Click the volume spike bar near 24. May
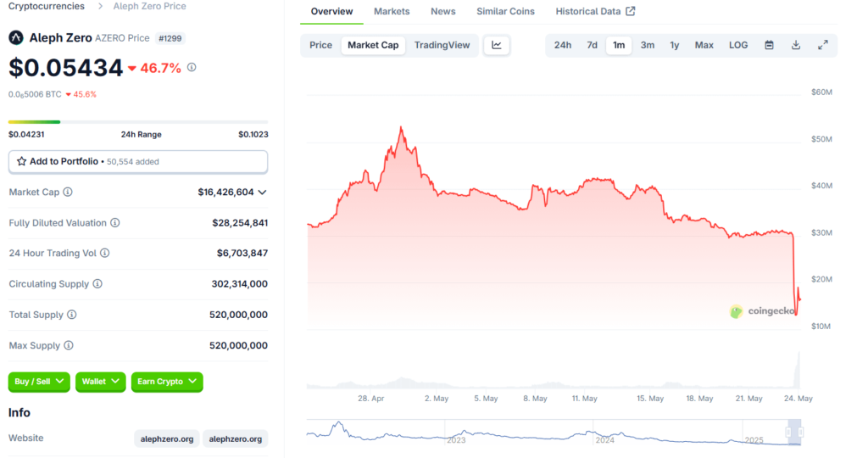The width and height of the screenshot is (868, 458). click(798, 370)
